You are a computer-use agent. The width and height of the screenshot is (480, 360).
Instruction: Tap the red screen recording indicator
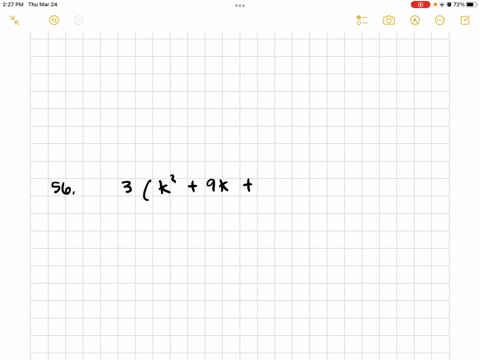pos(420,5)
